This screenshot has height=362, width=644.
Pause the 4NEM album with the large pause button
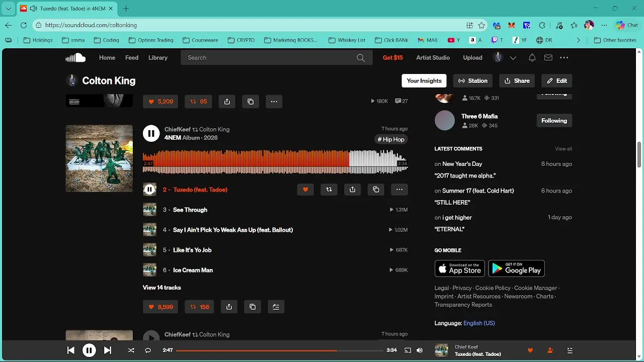(x=151, y=133)
